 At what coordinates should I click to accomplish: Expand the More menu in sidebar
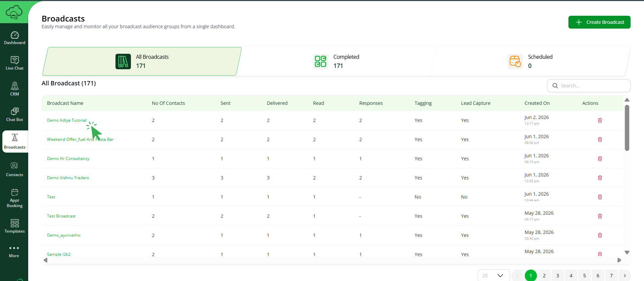tap(14, 251)
